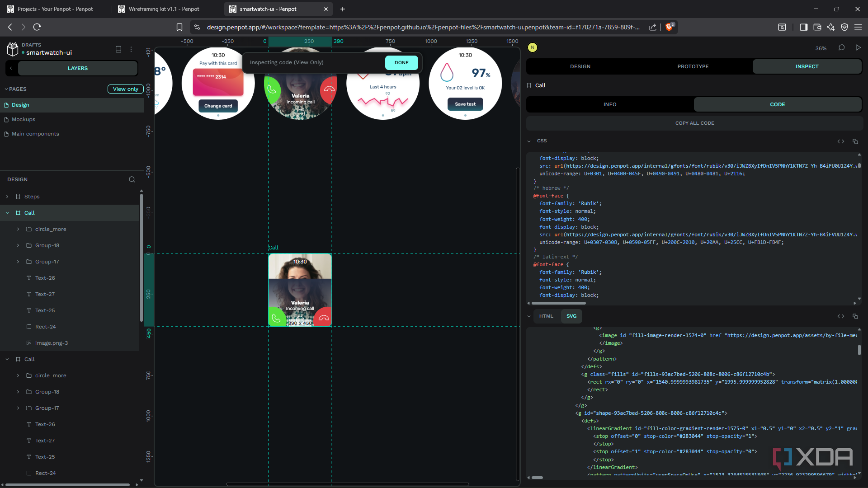Select the SVG markup tab
The height and width of the screenshot is (488, 868).
pos(571,316)
